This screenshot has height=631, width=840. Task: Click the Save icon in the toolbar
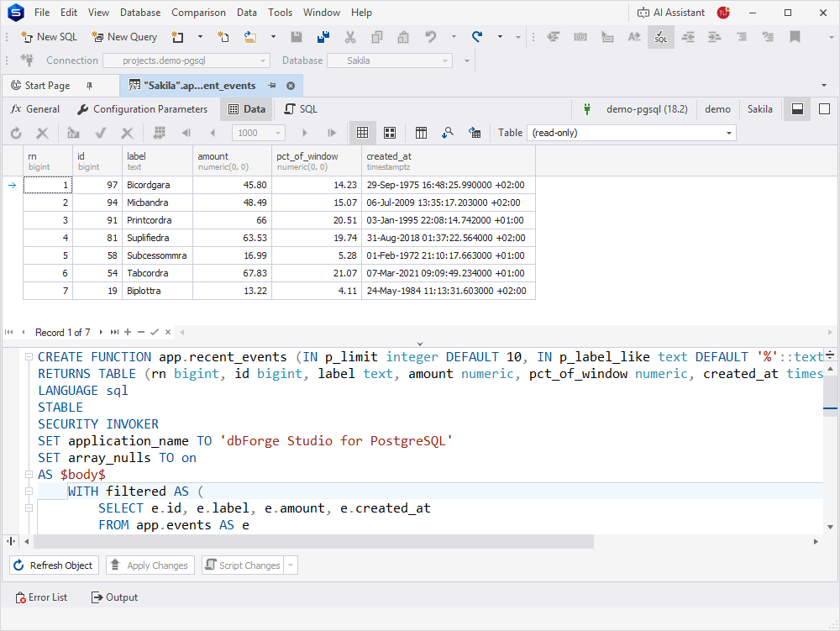pos(297,37)
